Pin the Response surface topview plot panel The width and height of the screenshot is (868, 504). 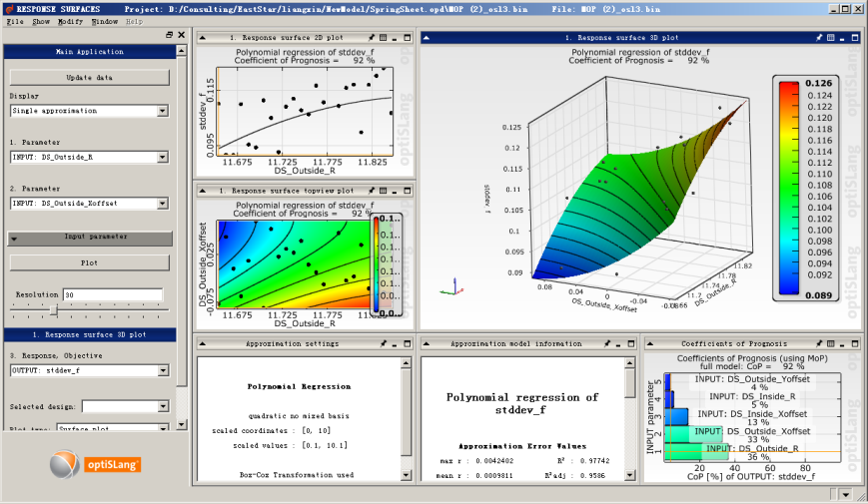click(372, 191)
